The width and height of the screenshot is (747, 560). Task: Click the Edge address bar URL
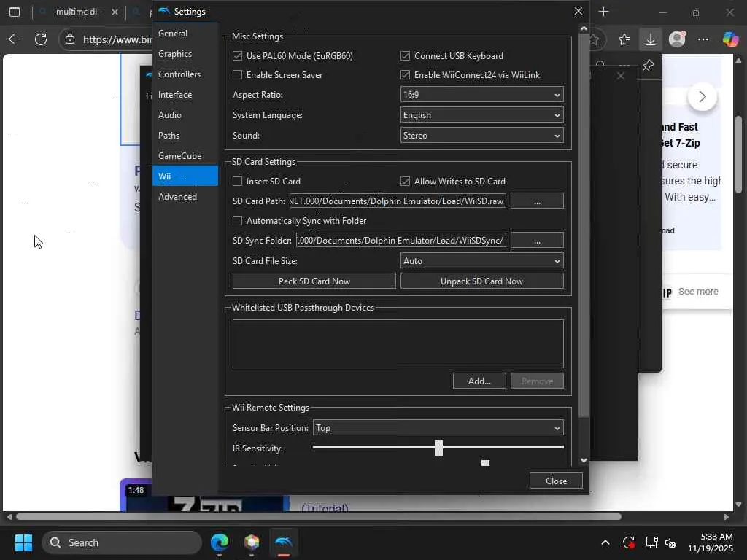(117, 39)
